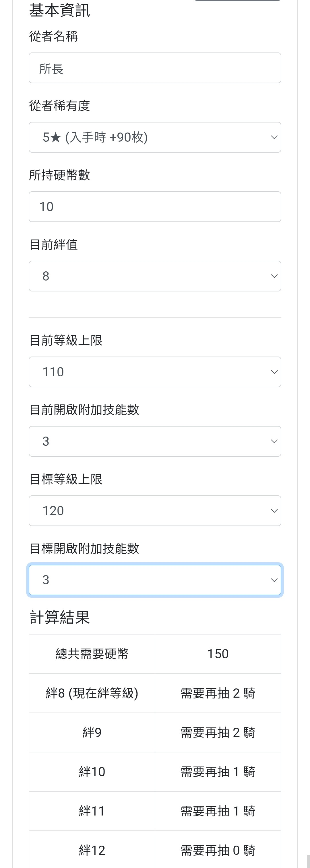Image resolution: width=310 pixels, height=868 pixels.
Task: Expand the 目前絆值 dropdown
Action: coord(155,276)
